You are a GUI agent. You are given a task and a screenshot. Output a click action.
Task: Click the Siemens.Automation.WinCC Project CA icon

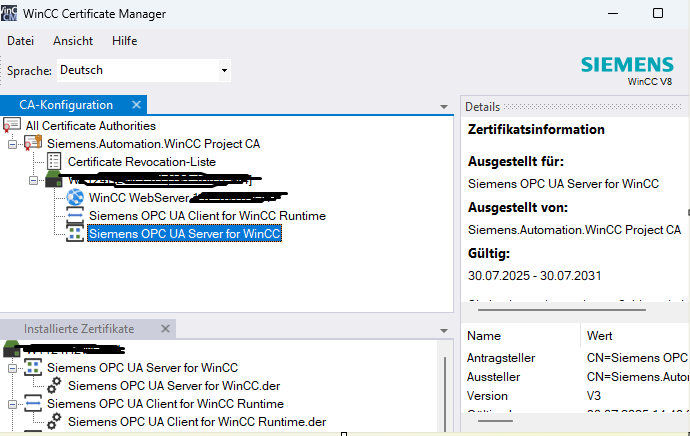[33, 144]
